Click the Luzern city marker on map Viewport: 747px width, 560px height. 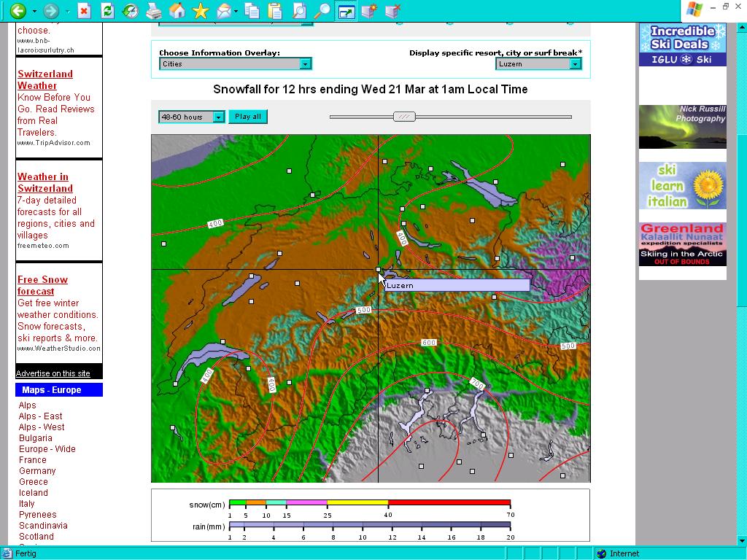[378, 270]
